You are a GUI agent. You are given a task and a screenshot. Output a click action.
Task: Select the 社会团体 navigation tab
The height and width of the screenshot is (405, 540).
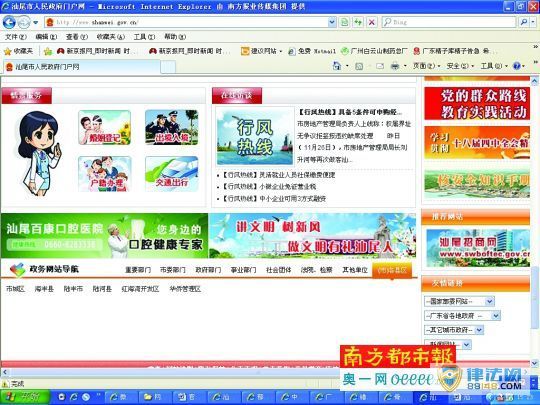pos(279,270)
